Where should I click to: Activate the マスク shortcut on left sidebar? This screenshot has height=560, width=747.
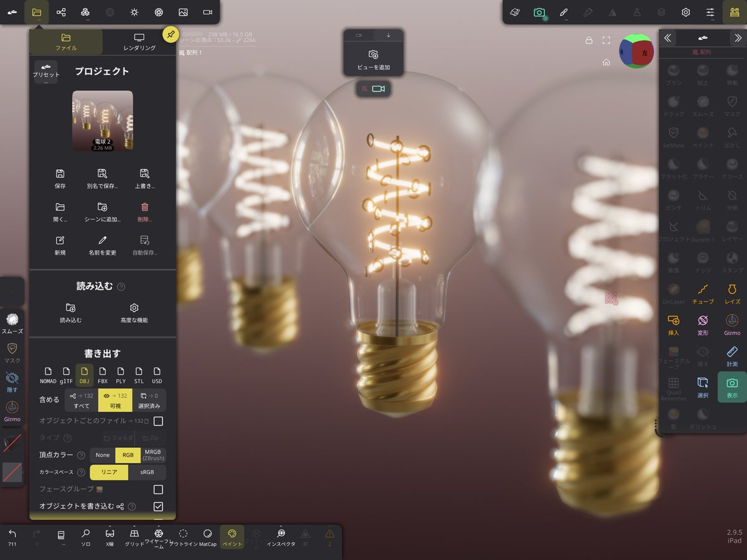[12, 353]
